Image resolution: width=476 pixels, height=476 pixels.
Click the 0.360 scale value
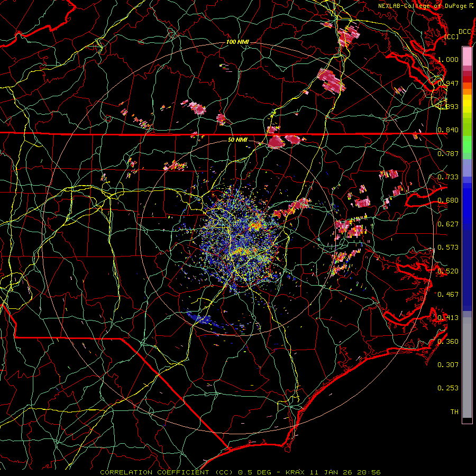tap(448, 341)
